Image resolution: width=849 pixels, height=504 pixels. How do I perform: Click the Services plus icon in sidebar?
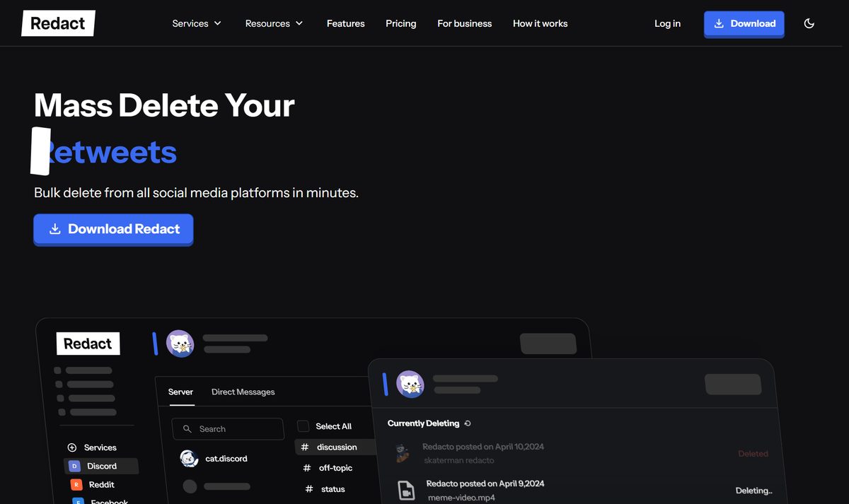pyautogui.click(x=71, y=447)
